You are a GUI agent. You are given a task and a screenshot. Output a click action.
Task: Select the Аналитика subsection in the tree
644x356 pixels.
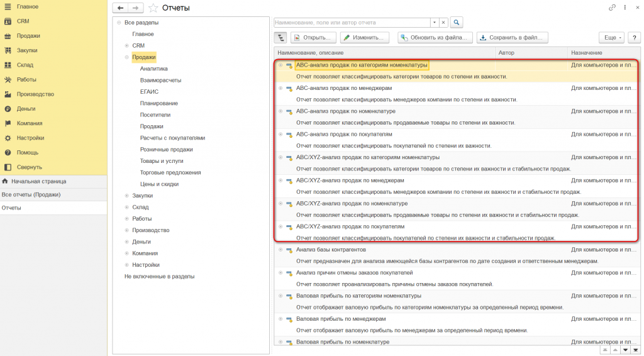click(153, 69)
